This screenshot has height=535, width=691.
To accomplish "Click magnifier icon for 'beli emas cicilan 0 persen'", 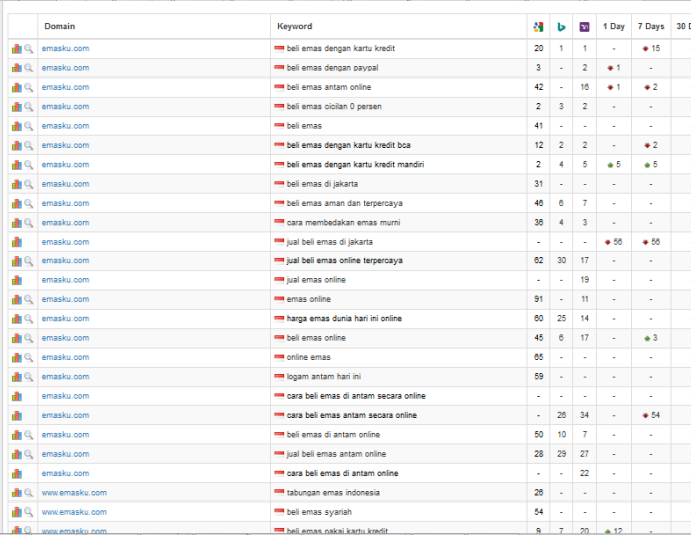I will [x=29, y=107].
